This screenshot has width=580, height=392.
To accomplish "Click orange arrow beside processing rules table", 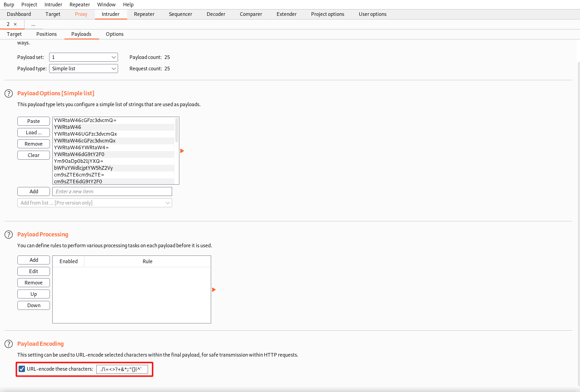I will [x=214, y=289].
